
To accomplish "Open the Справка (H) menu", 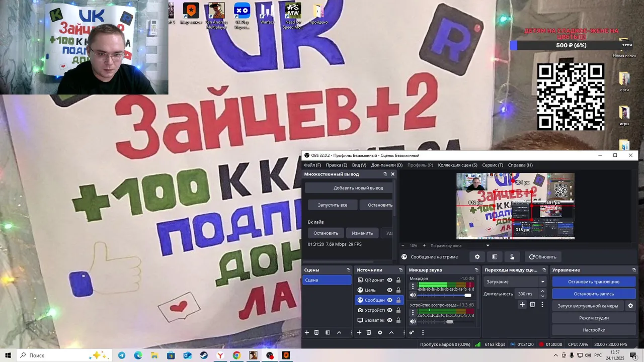I will pyautogui.click(x=520, y=165).
